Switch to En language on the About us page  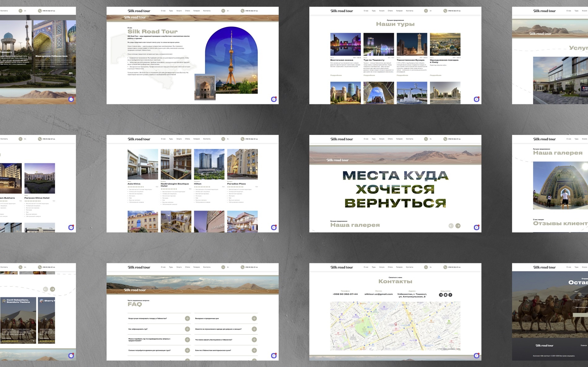[x=228, y=11]
